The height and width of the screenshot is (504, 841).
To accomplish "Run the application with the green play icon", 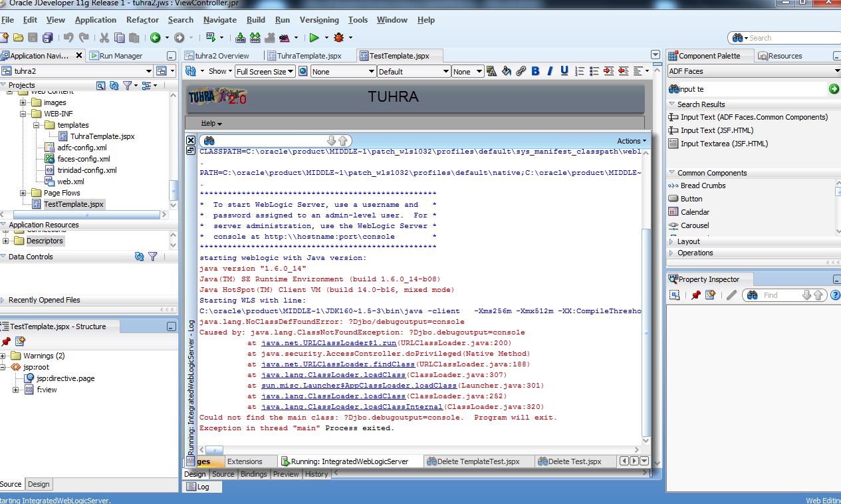I will point(314,38).
